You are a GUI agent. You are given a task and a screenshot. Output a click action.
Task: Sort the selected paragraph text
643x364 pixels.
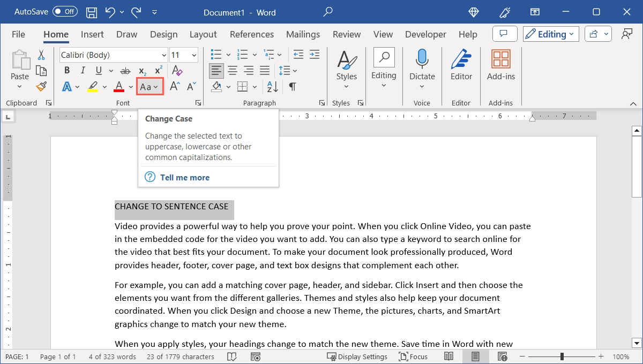272,86
